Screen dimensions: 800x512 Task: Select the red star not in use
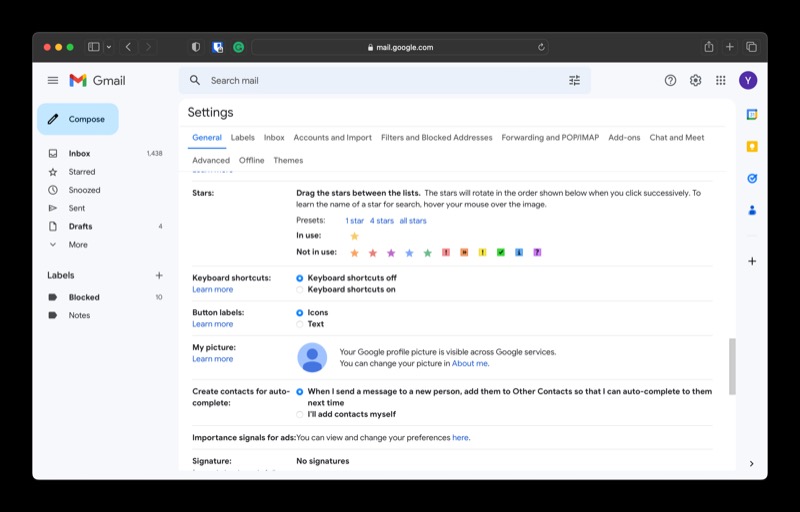coord(373,253)
